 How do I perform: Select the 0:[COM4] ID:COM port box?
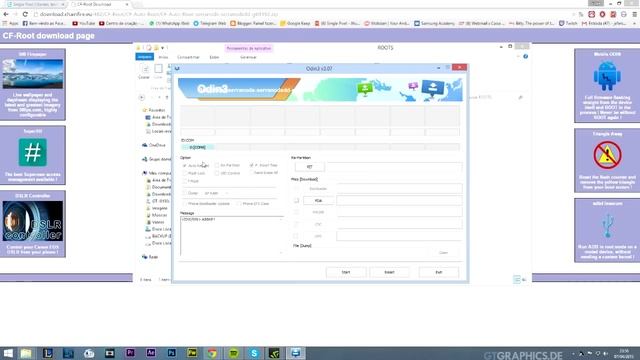click(x=198, y=147)
